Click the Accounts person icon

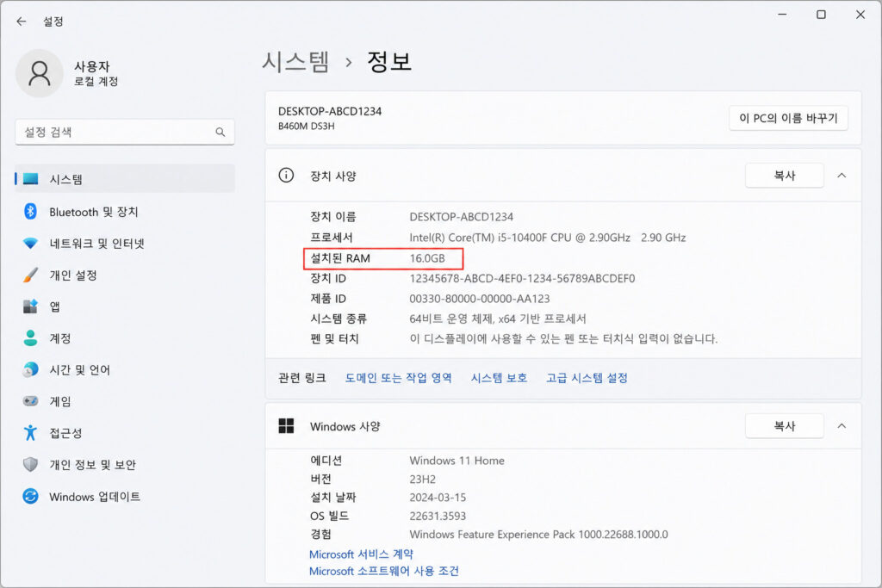[x=30, y=337]
